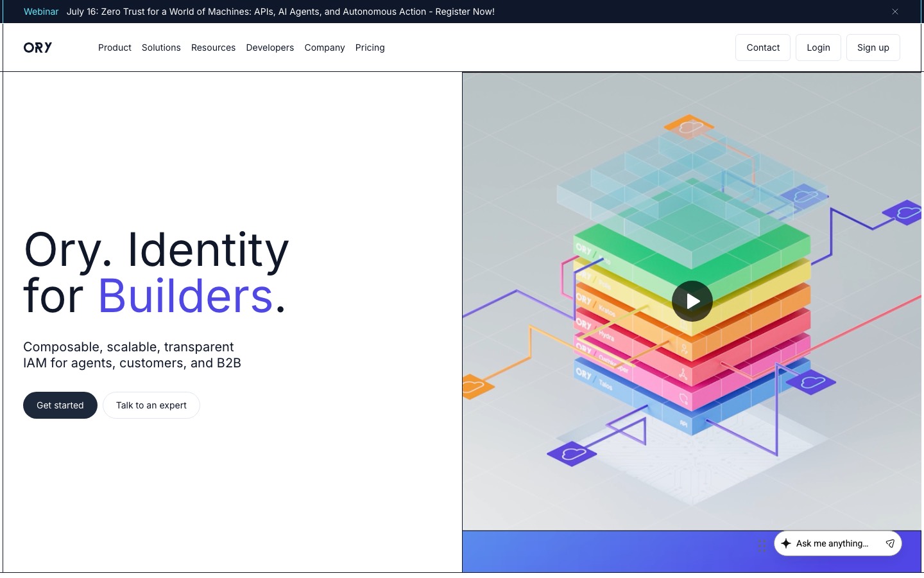924x578 pixels.
Task: Click the send icon in chat box
Action: coord(890,543)
